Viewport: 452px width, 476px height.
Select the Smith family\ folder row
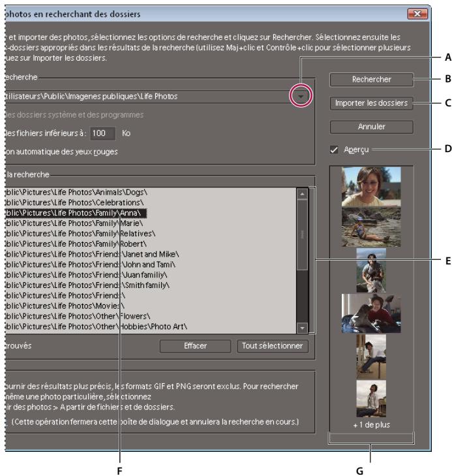[x=150, y=285]
